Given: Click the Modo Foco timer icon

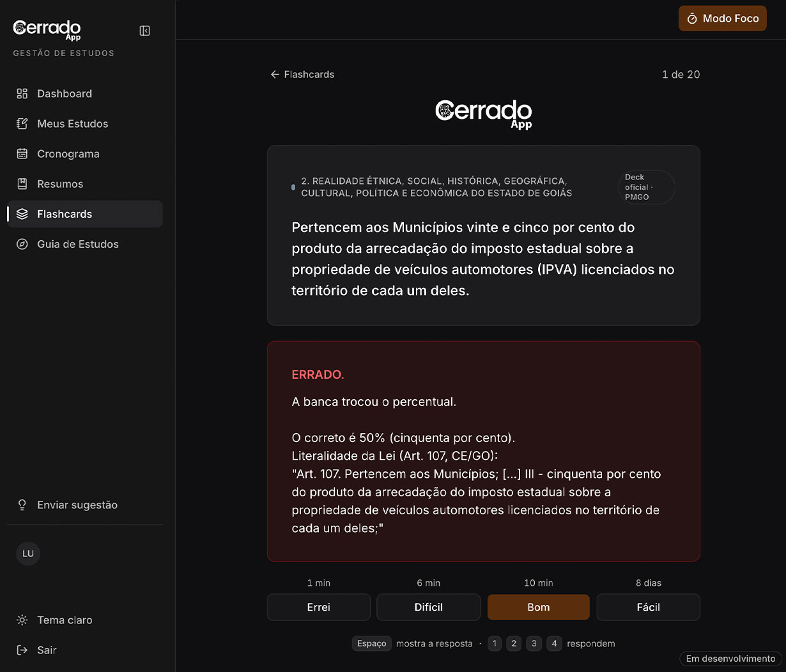Looking at the screenshot, I should point(692,19).
